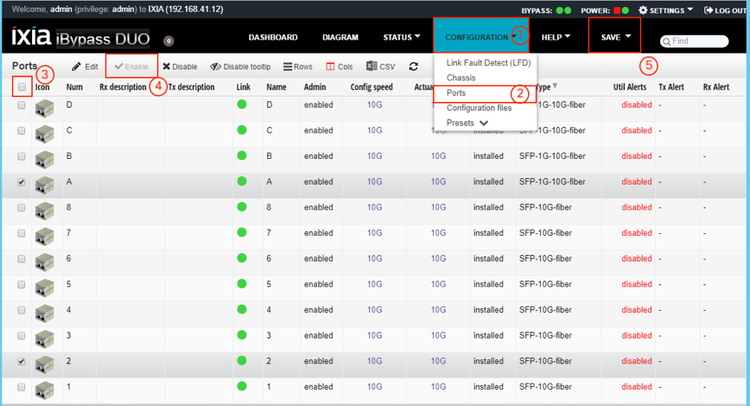Image resolution: width=750 pixels, height=406 pixels.
Task: Sort by the Num column header
Action: point(74,87)
